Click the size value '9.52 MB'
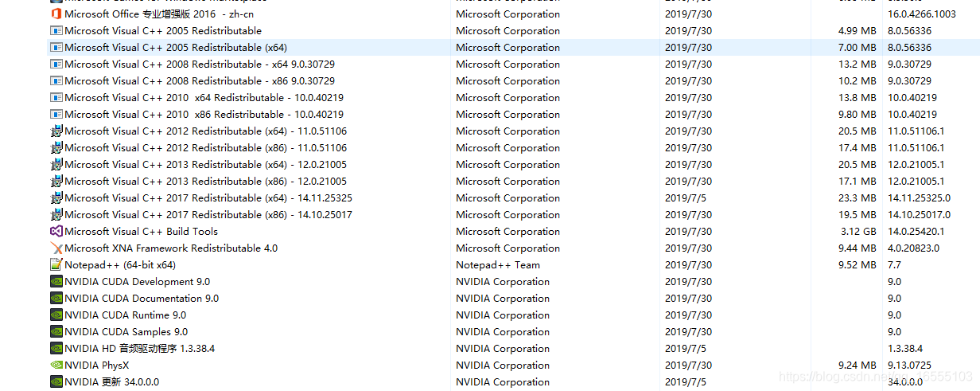Screen dimensions: 980x391 point(857,265)
